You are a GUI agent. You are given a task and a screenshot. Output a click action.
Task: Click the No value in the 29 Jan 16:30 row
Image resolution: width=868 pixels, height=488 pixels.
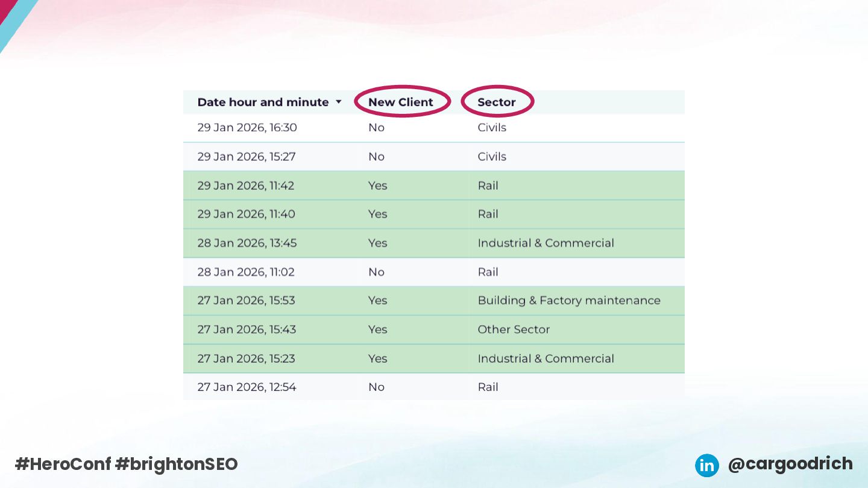pyautogui.click(x=376, y=128)
